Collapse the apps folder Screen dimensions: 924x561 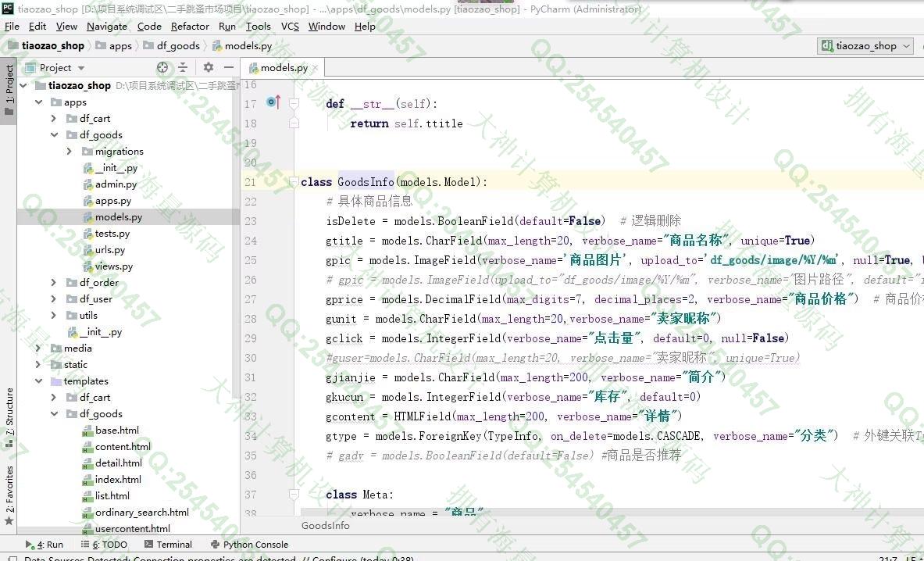point(39,102)
